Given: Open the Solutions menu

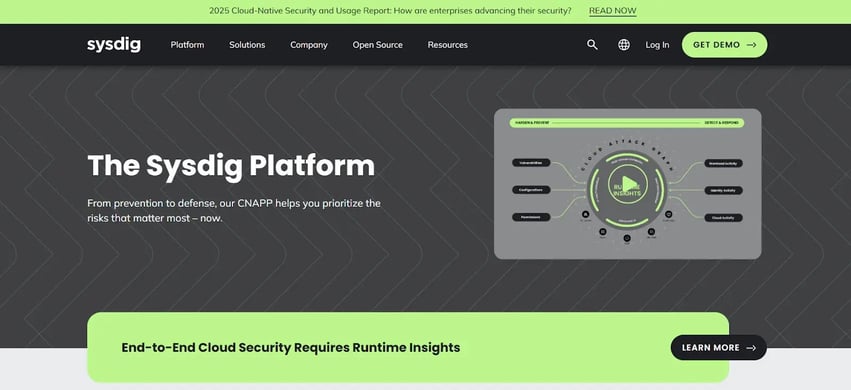Looking at the screenshot, I should click(247, 45).
